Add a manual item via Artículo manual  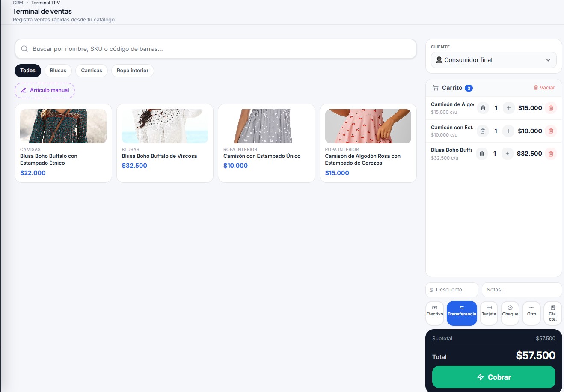point(45,90)
